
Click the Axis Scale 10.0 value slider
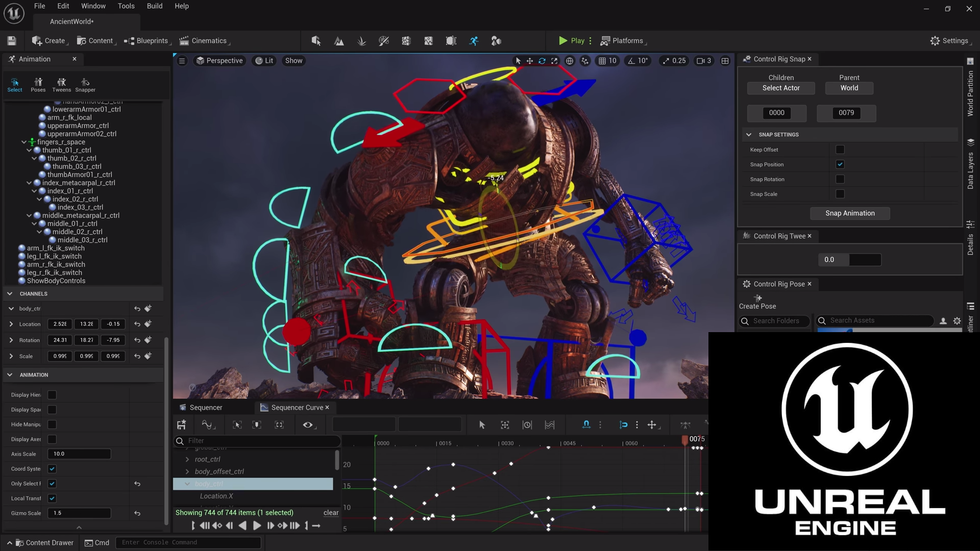coord(79,454)
